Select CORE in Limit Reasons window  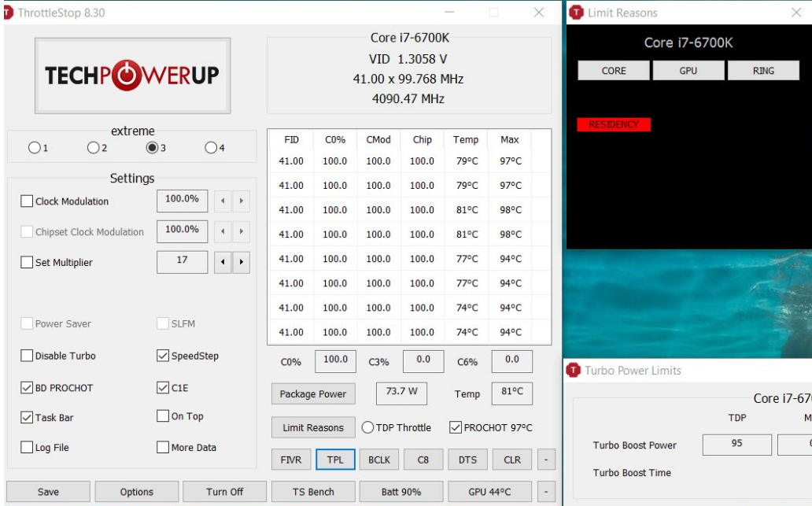point(614,71)
